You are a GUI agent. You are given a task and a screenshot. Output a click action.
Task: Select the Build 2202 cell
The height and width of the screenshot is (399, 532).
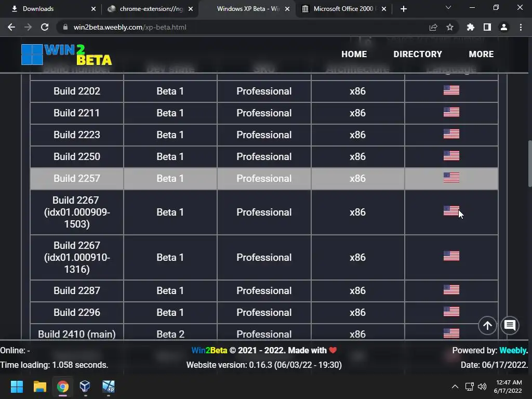coord(77,91)
